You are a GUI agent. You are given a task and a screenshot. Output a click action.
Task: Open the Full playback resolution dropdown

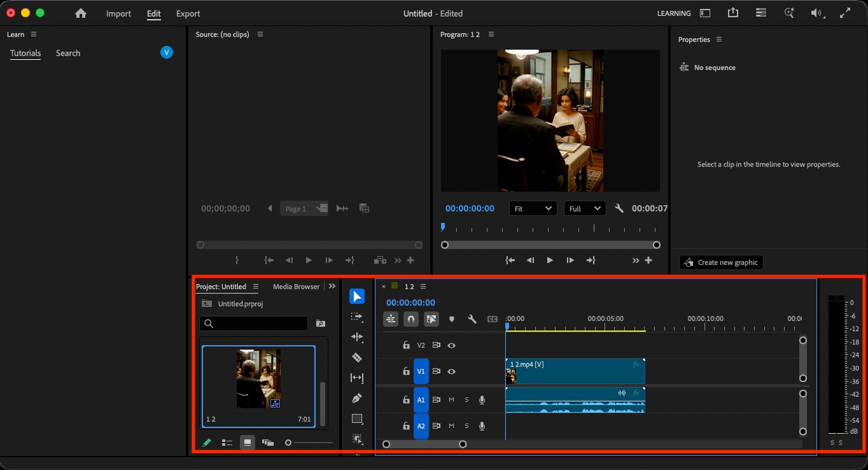tap(585, 209)
